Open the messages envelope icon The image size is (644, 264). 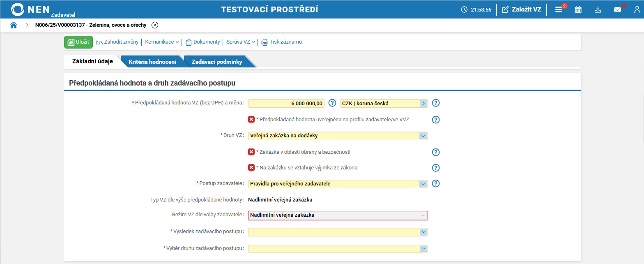click(x=618, y=9)
